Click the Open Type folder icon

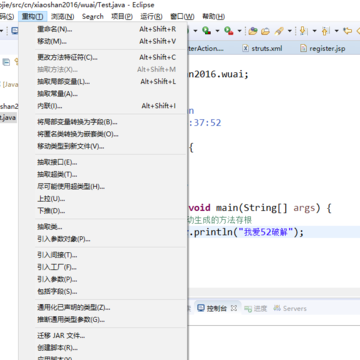pos(265,31)
